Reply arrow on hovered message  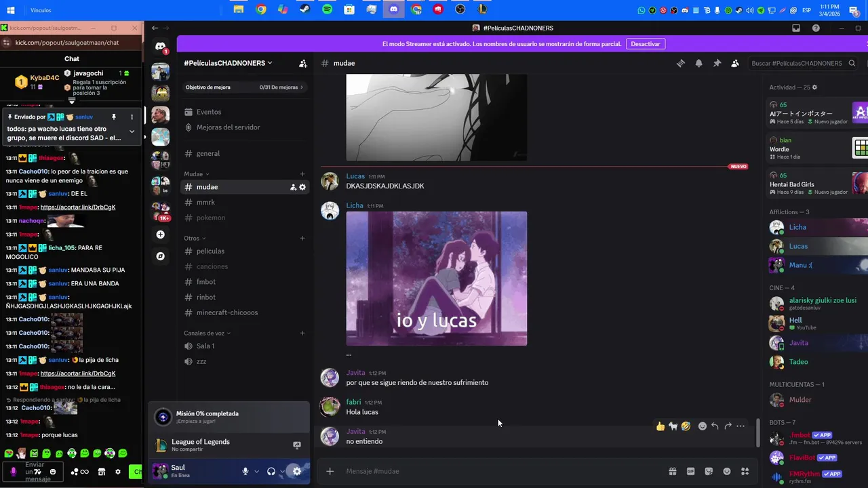pos(715,426)
